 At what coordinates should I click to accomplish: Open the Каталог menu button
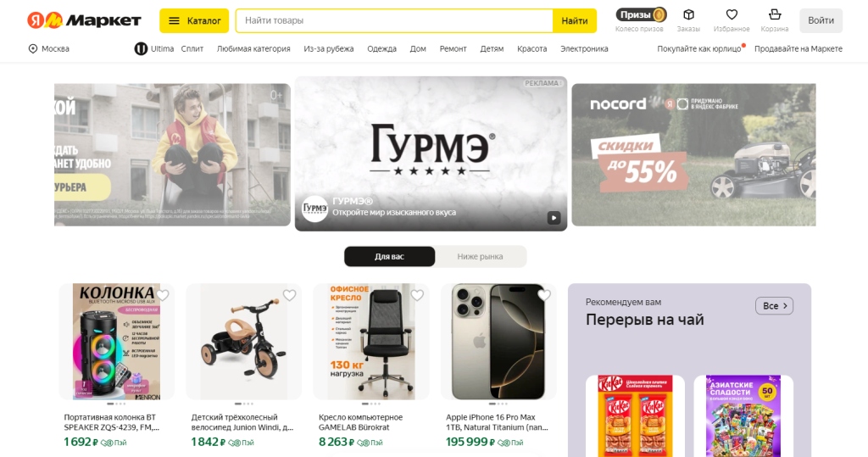click(x=194, y=20)
